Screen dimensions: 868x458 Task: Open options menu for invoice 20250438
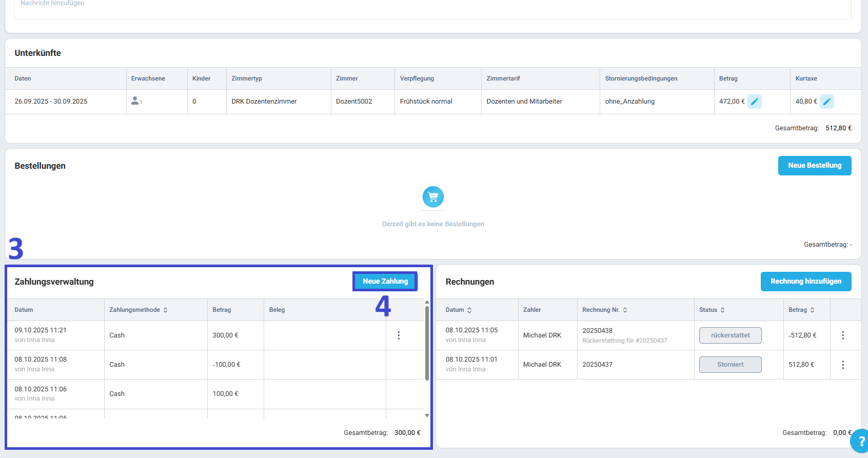(x=842, y=335)
